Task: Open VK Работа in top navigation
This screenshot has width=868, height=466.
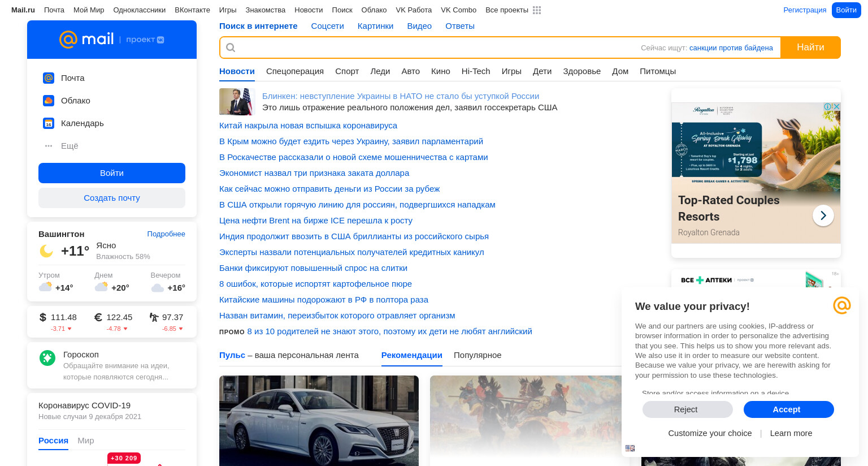Action: pos(414,10)
